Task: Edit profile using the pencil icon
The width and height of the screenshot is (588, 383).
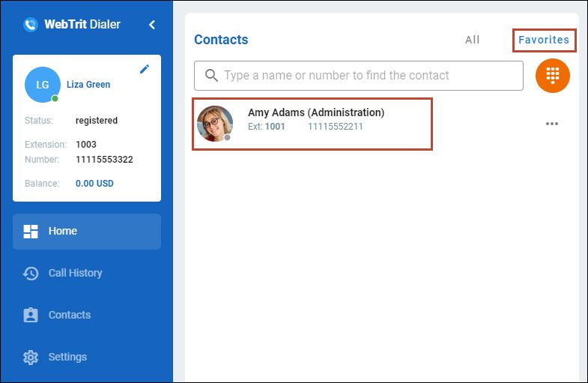Action: (x=145, y=69)
